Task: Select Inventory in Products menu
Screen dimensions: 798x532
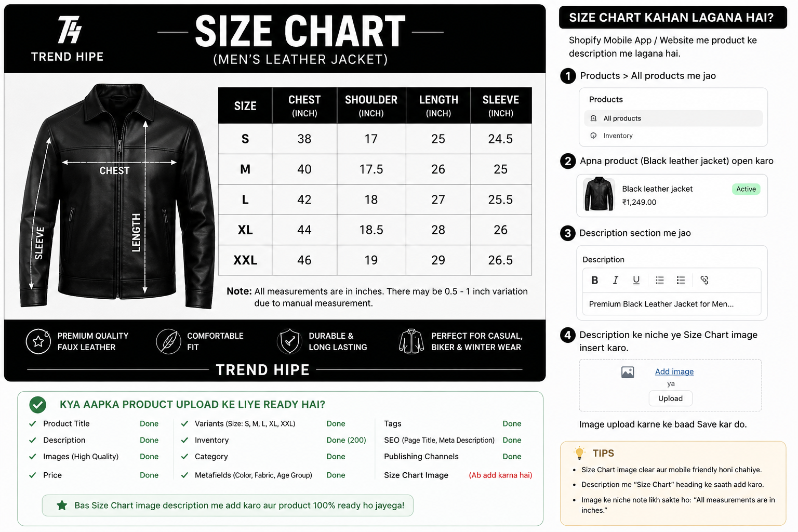Action: [673, 136]
